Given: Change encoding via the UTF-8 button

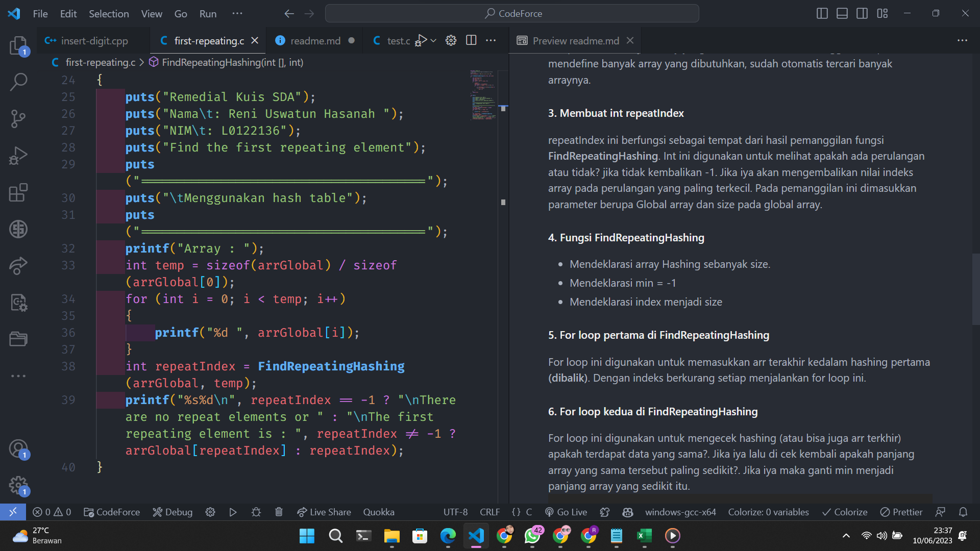Looking at the screenshot, I should [455, 512].
